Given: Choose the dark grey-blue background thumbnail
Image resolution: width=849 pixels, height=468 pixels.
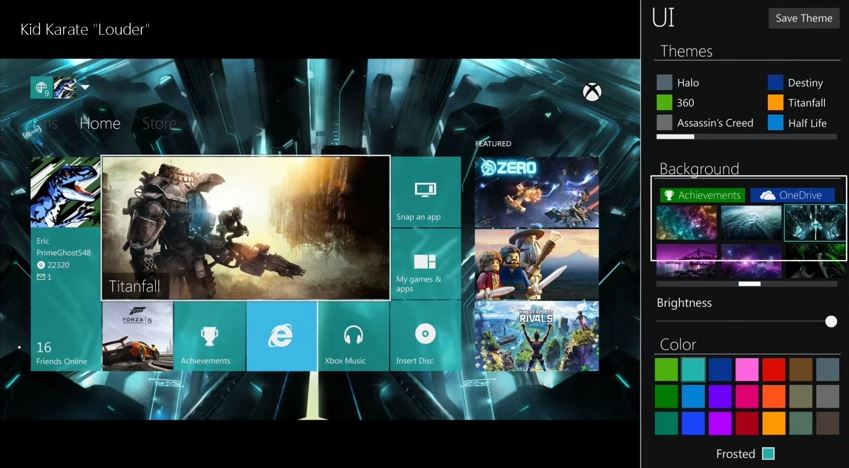Looking at the screenshot, I should coord(751,223).
